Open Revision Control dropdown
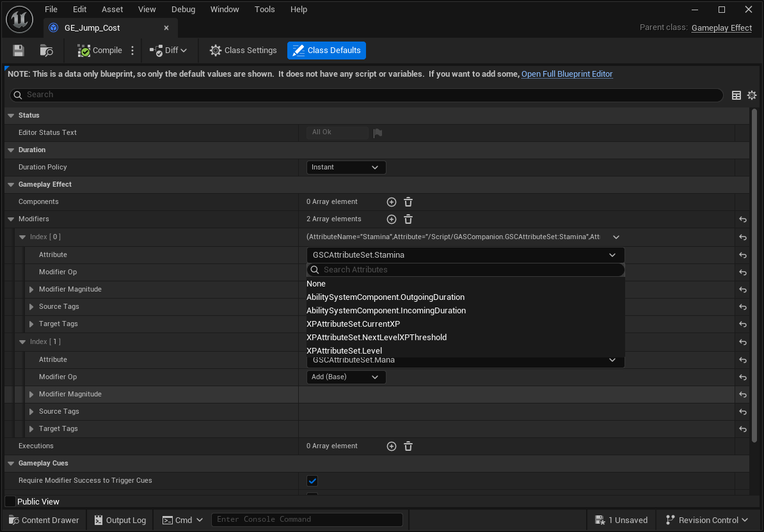 [707, 520]
